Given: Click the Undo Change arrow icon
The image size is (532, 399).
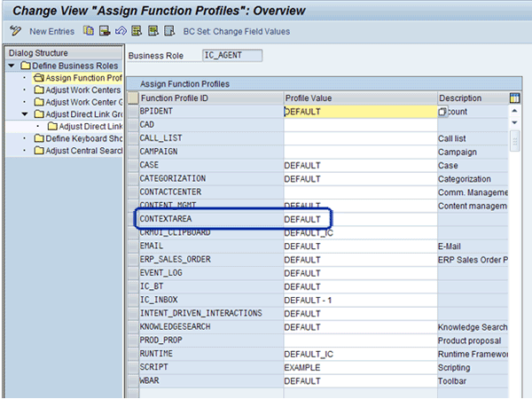Looking at the screenshot, I should (x=121, y=31).
